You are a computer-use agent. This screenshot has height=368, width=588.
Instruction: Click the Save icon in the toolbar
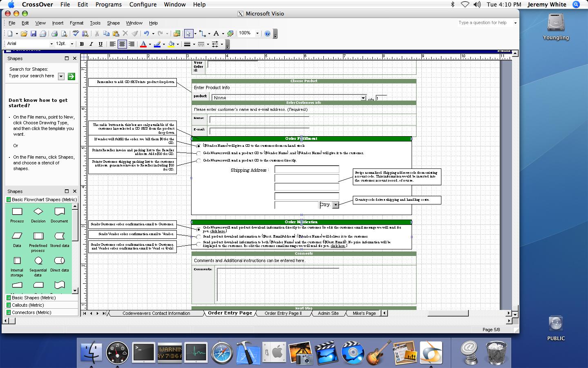[33, 34]
